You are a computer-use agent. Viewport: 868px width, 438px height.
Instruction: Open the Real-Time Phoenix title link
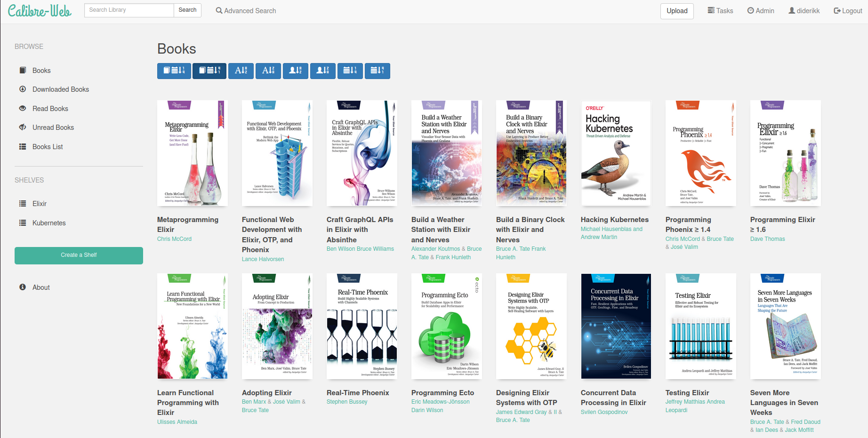(x=358, y=393)
